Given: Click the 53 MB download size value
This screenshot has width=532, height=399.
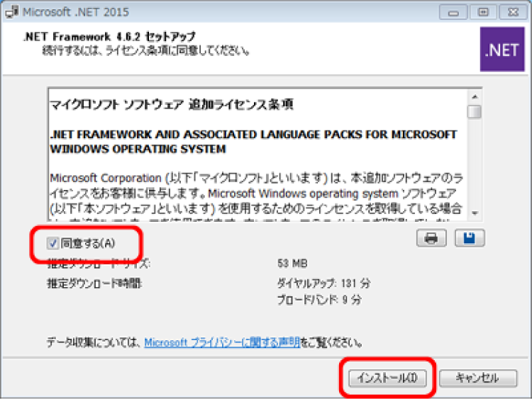Looking at the screenshot, I should (x=292, y=264).
